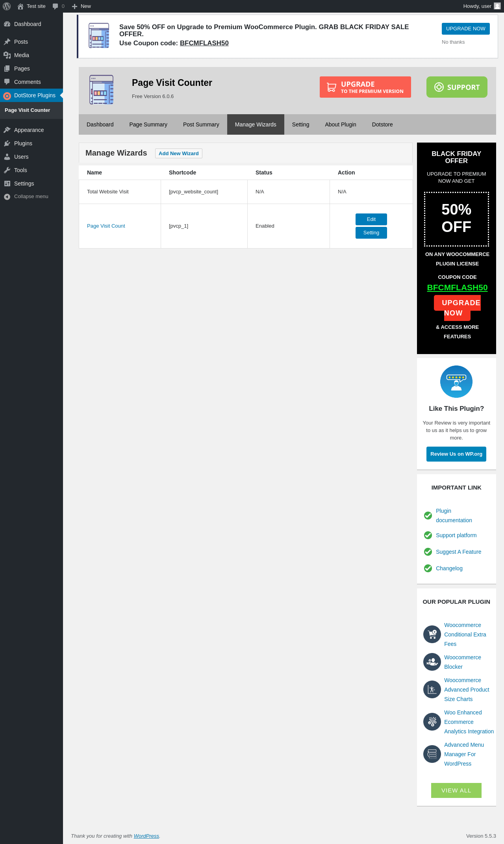Viewport: 504px width, 844px height.
Task: Open the Woocommerce Blocker plugin link
Action: [463, 662]
